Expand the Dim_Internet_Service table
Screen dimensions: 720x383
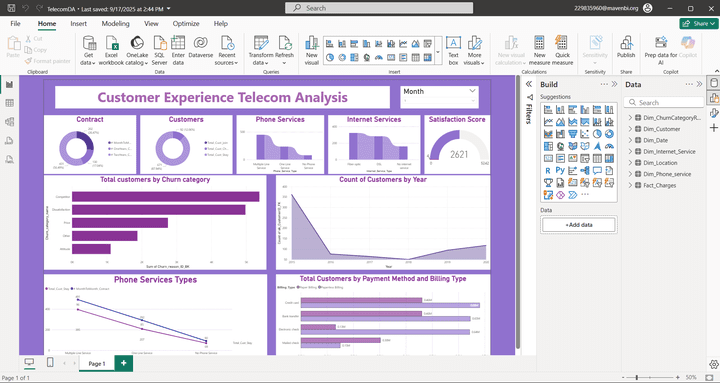tap(630, 152)
